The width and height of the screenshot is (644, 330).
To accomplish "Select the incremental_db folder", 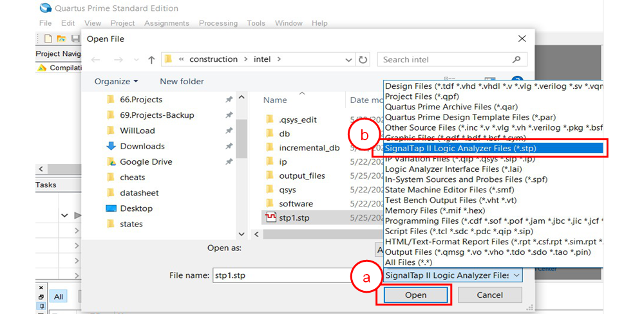I will point(309,148).
